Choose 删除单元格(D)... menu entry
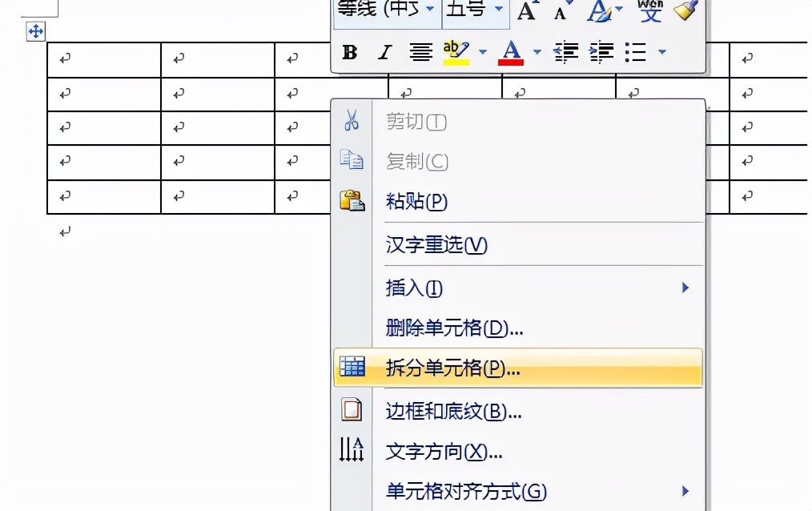812x511 pixels. pos(518,328)
